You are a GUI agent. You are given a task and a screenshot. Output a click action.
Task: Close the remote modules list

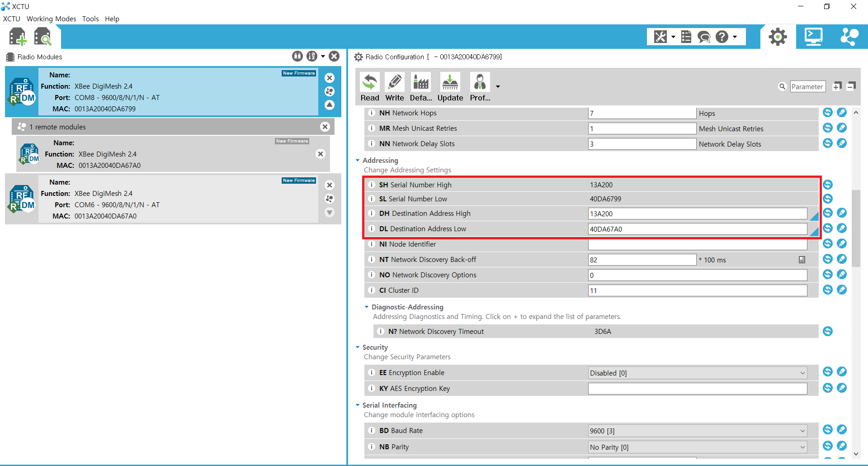[x=325, y=127]
